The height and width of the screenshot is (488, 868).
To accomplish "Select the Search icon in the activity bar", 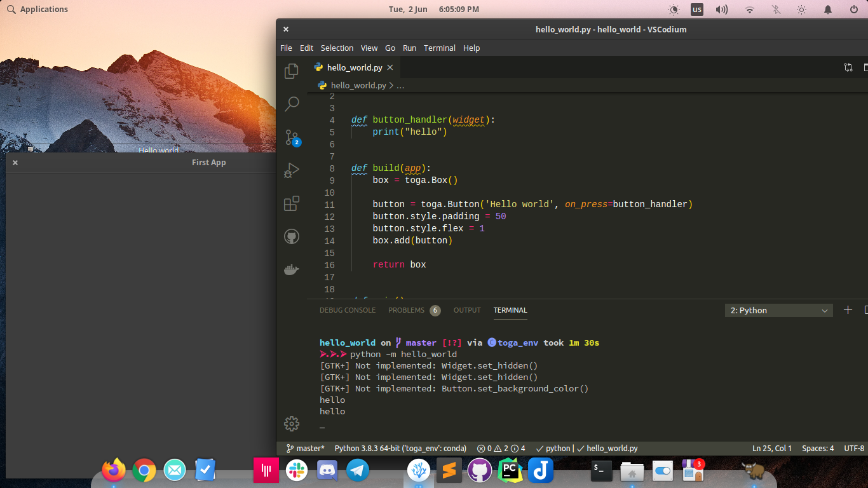I will pyautogui.click(x=291, y=104).
